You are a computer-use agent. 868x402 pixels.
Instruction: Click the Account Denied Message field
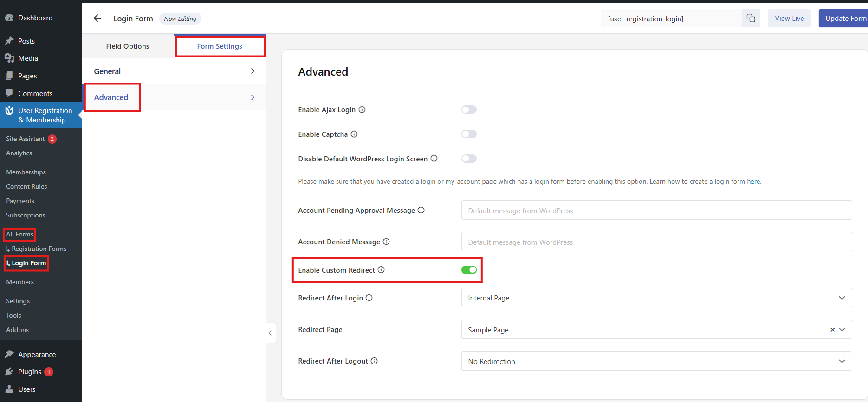(656, 242)
